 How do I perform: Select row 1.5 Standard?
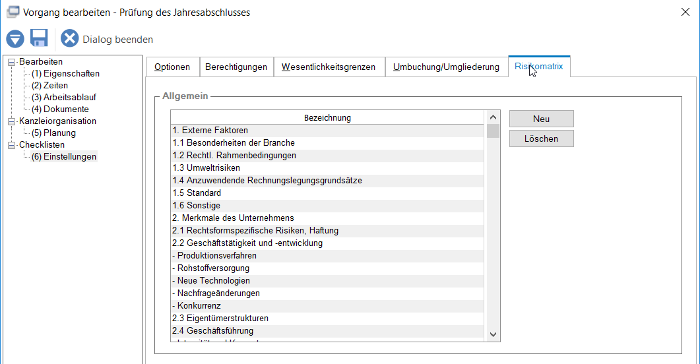[327, 193]
